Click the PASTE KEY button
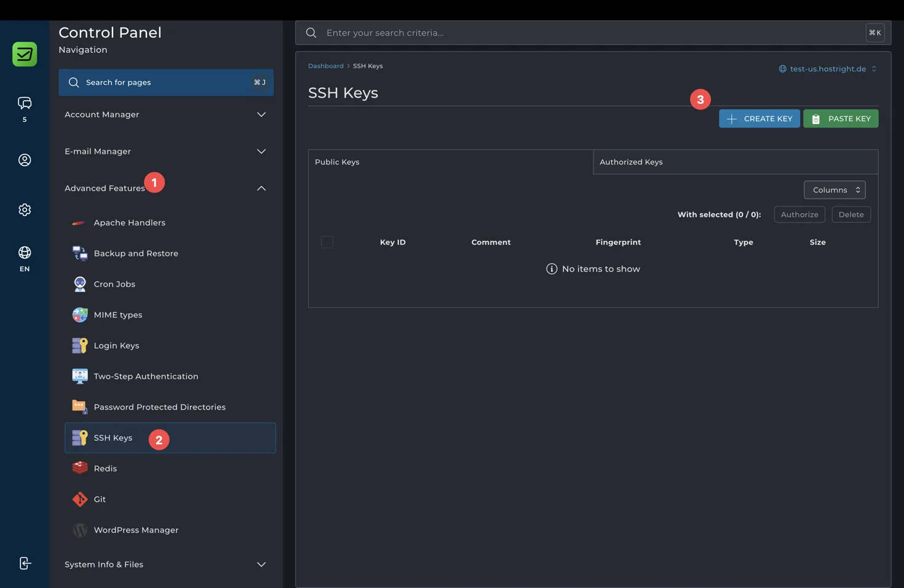The width and height of the screenshot is (904, 588). 841,119
